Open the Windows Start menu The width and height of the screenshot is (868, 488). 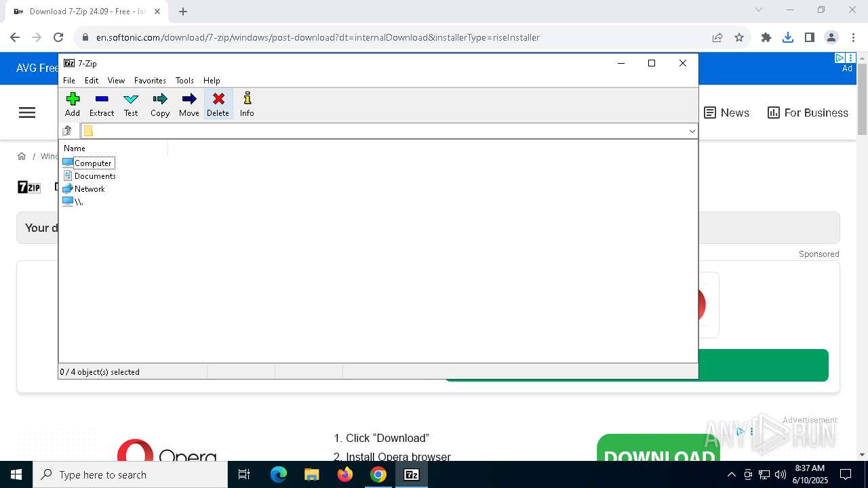pyautogui.click(x=16, y=474)
